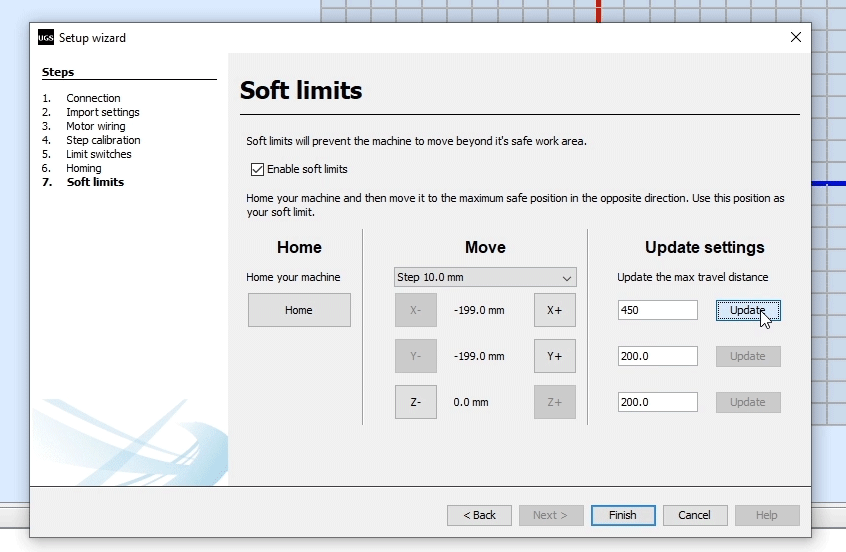The width and height of the screenshot is (846, 552).
Task: Move Z axis down with Z- button
Action: (416, 402)
